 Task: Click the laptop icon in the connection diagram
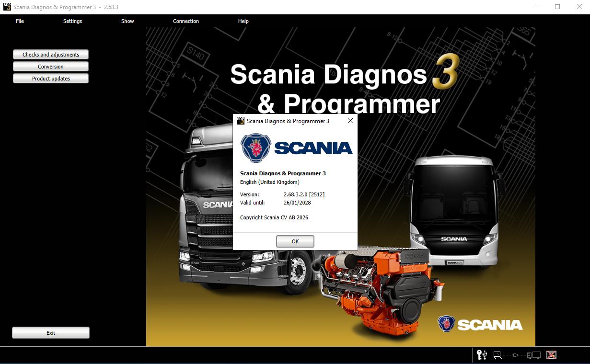click(x=497, y=355)
